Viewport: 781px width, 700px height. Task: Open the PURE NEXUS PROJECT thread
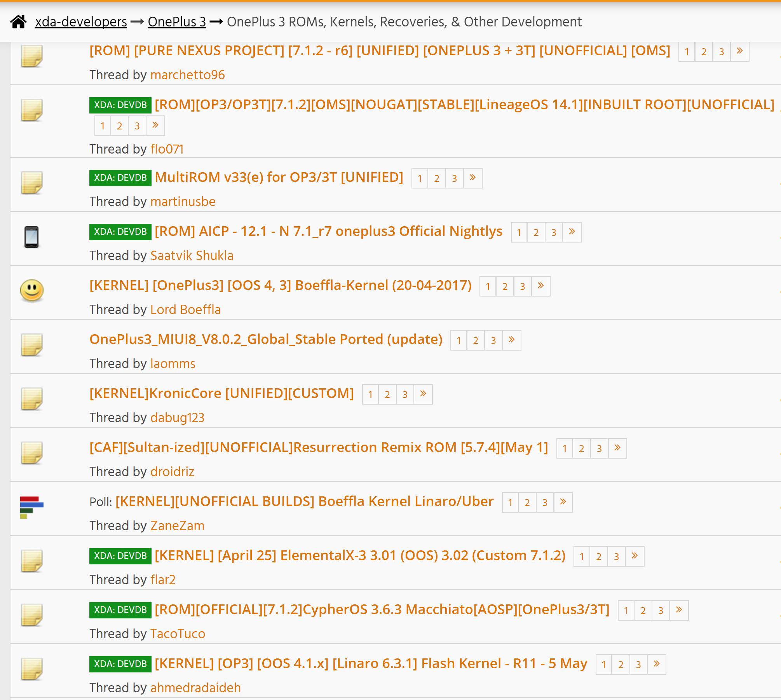[380, 51]
